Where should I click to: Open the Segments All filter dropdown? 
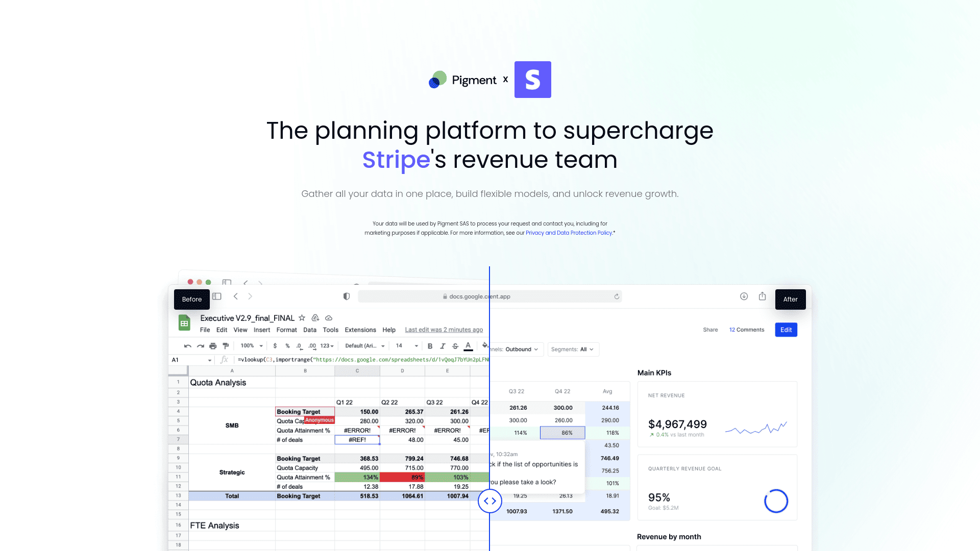coord(573,349)
